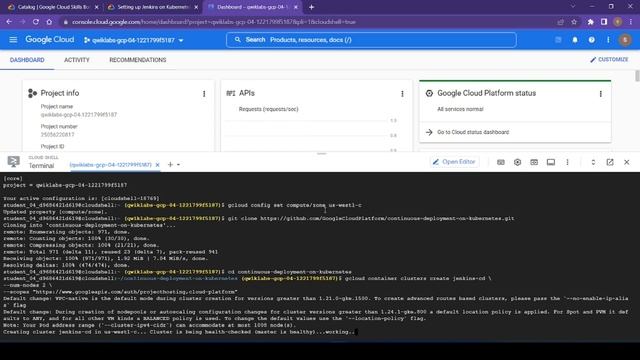The width and height of the screenshot is (640, 360).
Task: Switch to Setting up Jenkins on Kubernetes tab
Action: coord(152,7)
